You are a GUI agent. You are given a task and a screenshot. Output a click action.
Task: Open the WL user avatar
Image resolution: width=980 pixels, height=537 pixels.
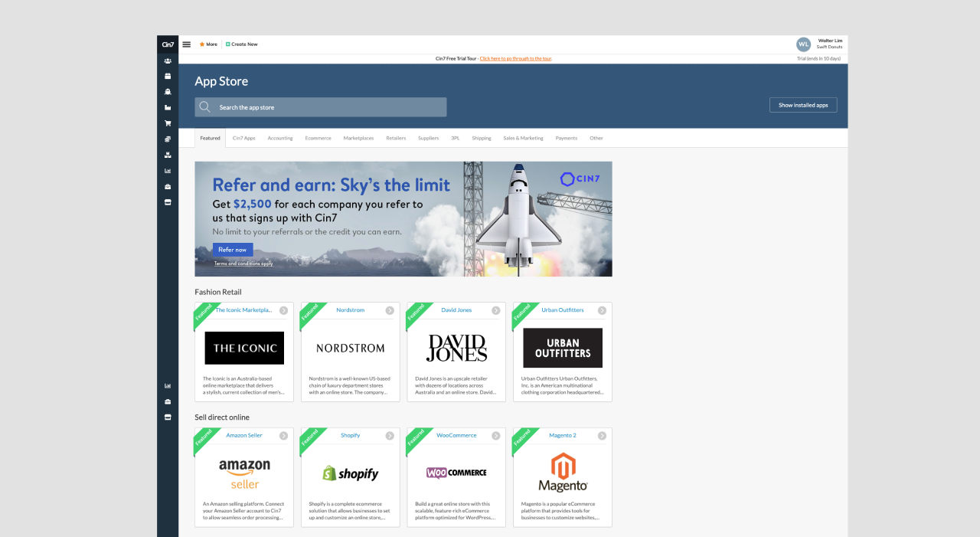click(803, 44)
